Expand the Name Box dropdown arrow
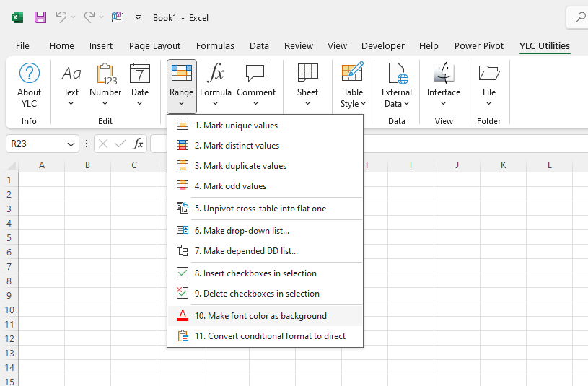The width and height of the screenshot is (588, 386). tap(71, 144)
